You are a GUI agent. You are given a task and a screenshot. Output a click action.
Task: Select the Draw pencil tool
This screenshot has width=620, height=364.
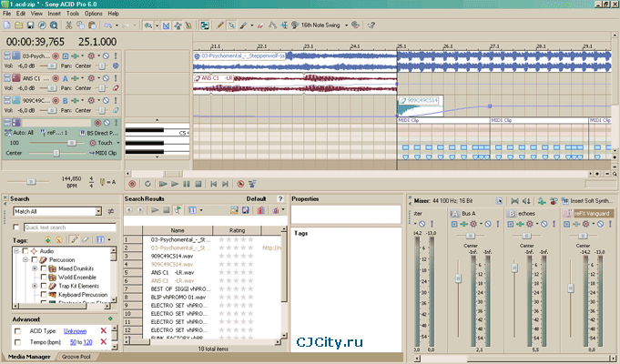coord(219,25)
